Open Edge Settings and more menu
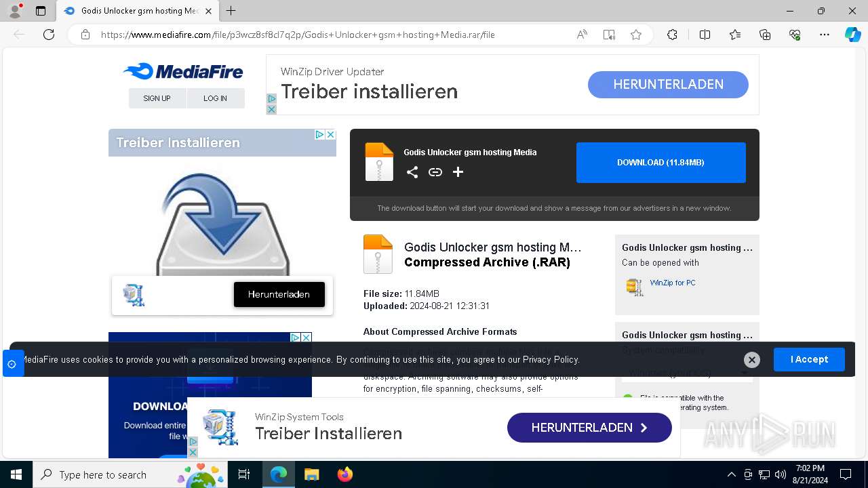This screenshot has height=488, width=868. (x=825, y=35)
